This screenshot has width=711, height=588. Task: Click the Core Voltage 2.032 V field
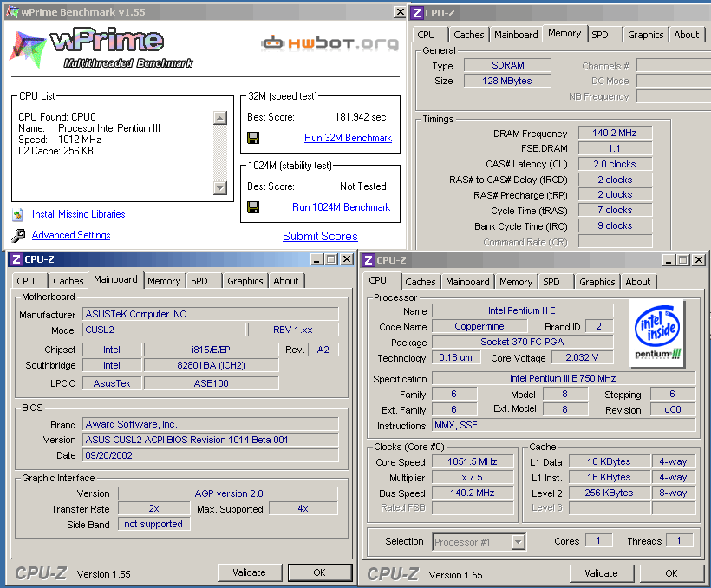click(582, 357)
